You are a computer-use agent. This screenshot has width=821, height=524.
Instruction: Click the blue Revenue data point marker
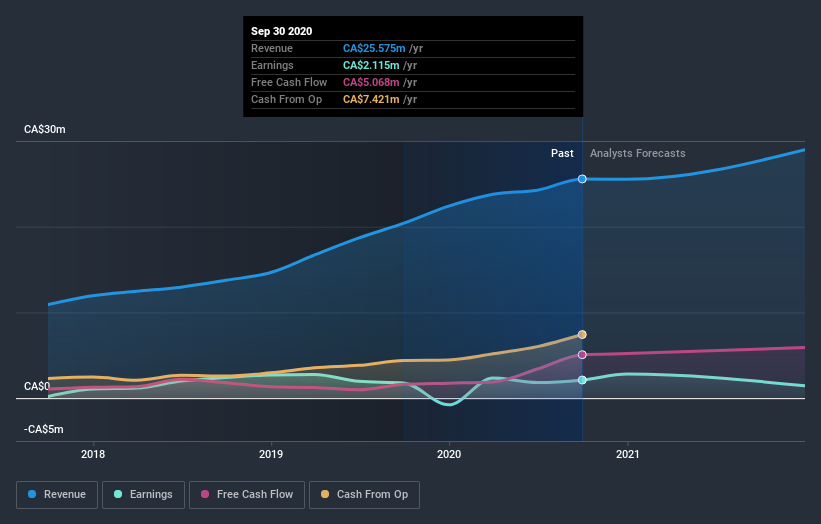(582, 179)
